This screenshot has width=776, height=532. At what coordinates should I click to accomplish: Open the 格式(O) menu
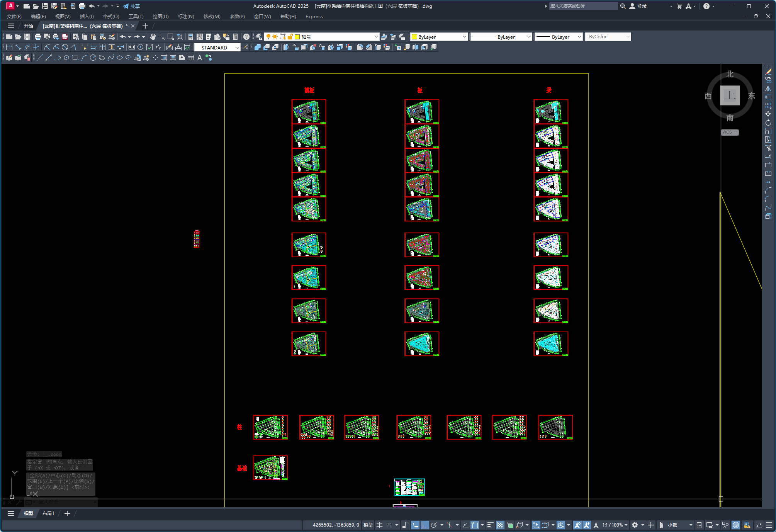[111, 16]
